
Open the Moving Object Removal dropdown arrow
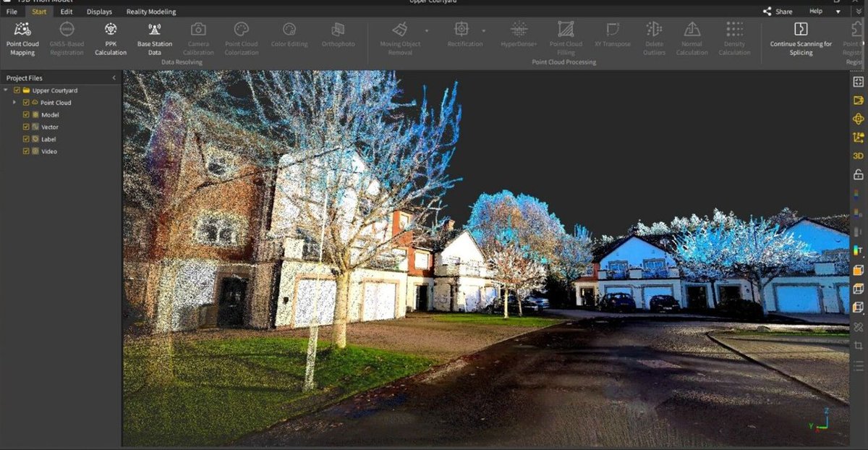[427, 31]
